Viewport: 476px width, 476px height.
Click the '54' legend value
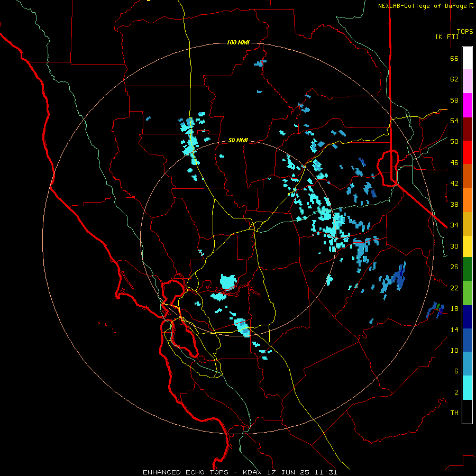pyautogui.click(x=454, y=121)
